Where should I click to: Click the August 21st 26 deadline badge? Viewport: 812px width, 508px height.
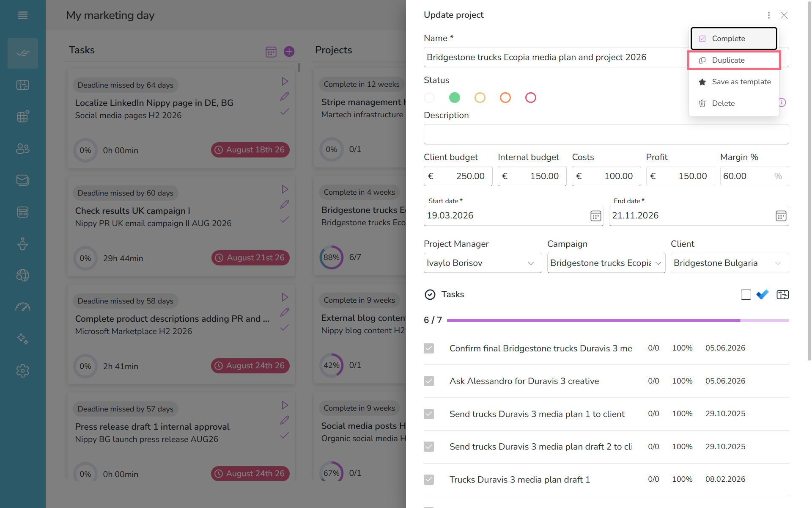[250, 258]
